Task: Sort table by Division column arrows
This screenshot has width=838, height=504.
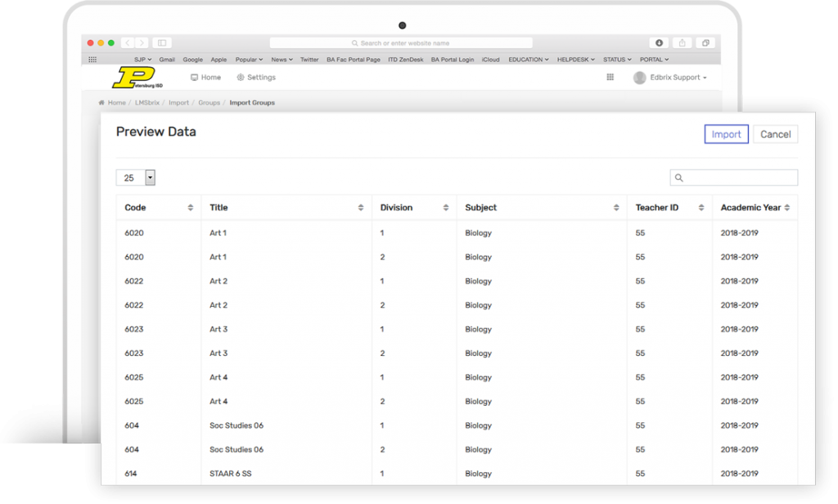Action: tap(446, 207)
